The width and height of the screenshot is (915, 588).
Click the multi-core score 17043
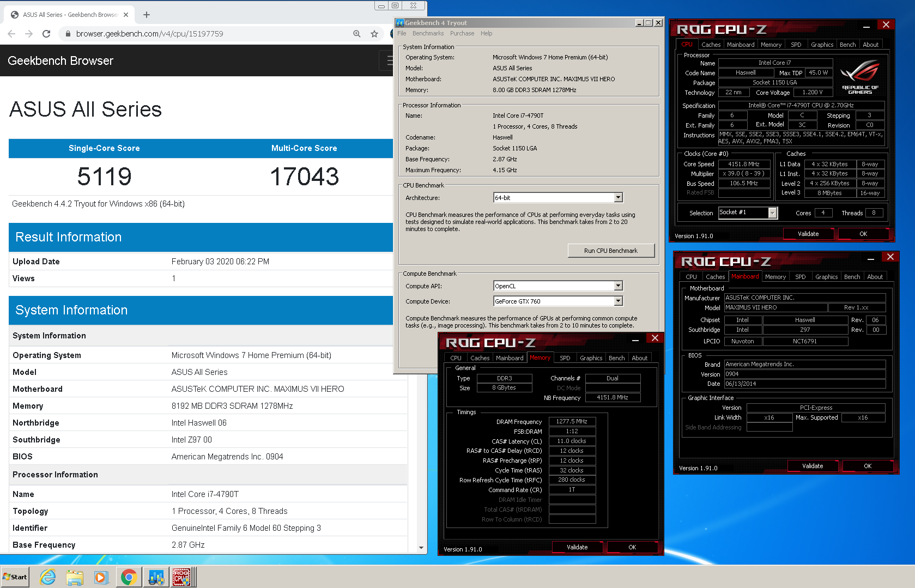(x=304, y=177)
